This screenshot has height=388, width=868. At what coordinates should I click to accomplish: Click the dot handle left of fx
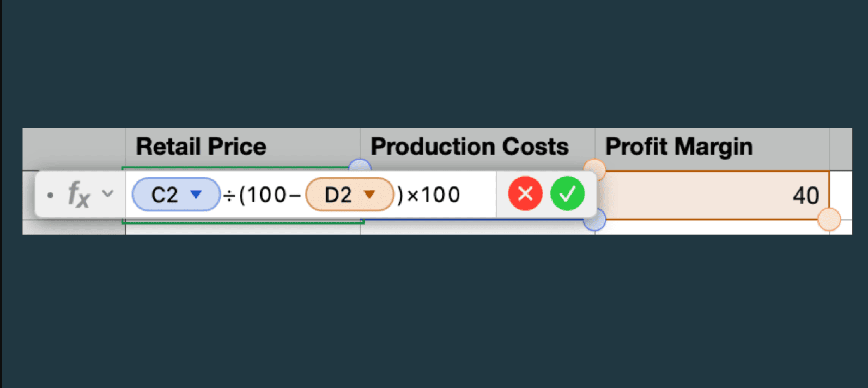pos(50,195)
